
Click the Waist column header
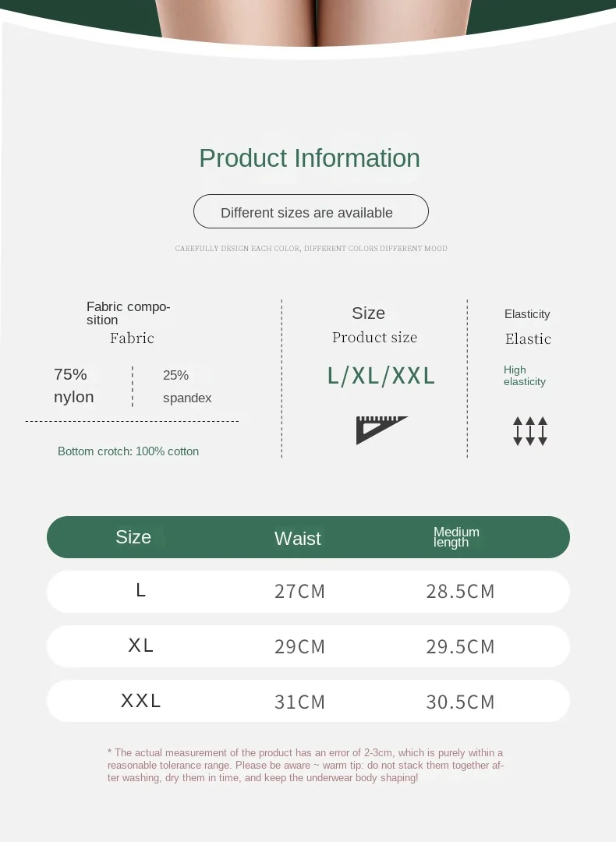coord(298,539)
